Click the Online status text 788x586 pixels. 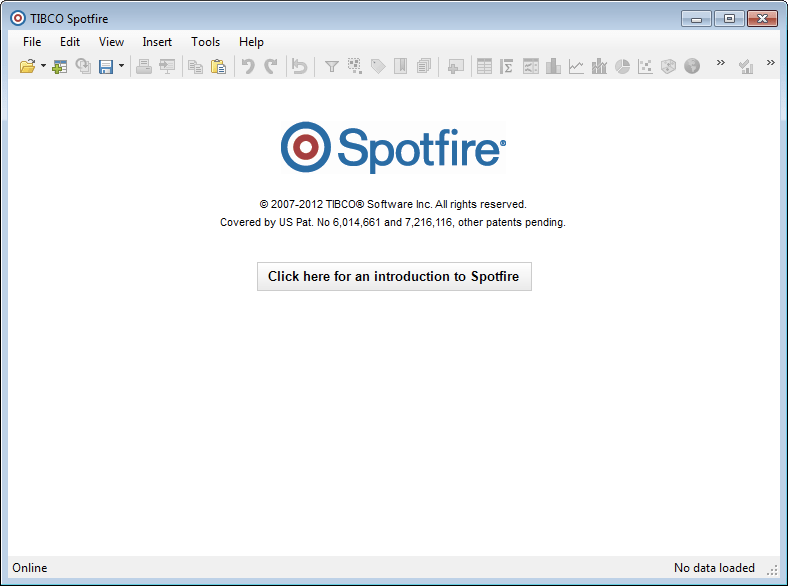30,568
